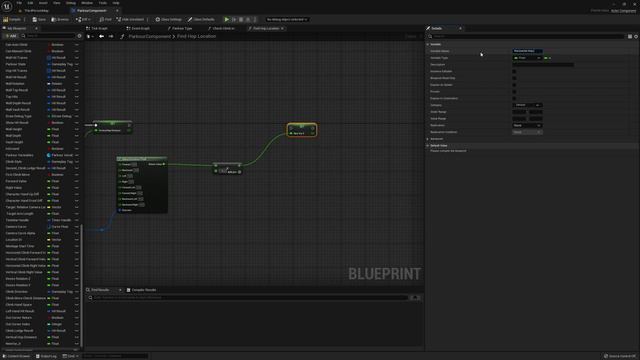Open the debug object selector dropdown
640x360 pixels.
[x=287, y=19]
